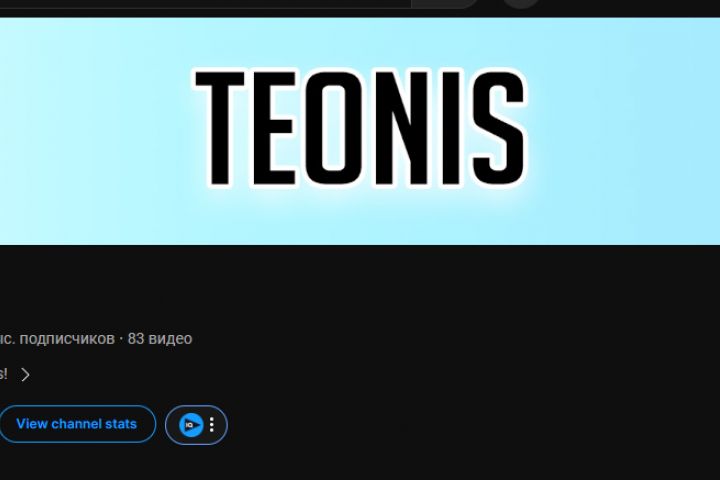The width and height of the screenshot is (720, 480).
Task: Click the letter T in TEONIS banner
Action: [x=220, y=128]
